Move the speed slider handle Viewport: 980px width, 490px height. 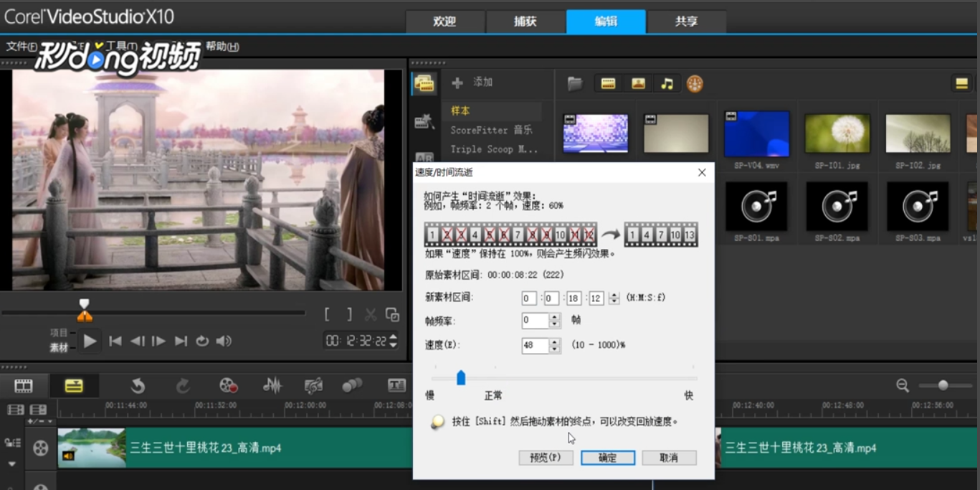[x=461, y=377]
